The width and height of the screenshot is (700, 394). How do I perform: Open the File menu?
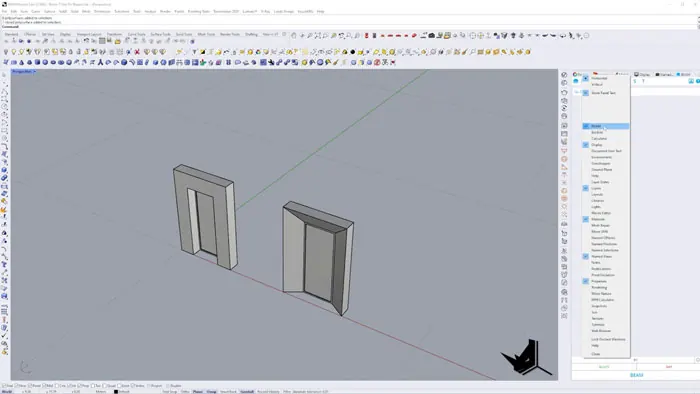pos(4,11)
